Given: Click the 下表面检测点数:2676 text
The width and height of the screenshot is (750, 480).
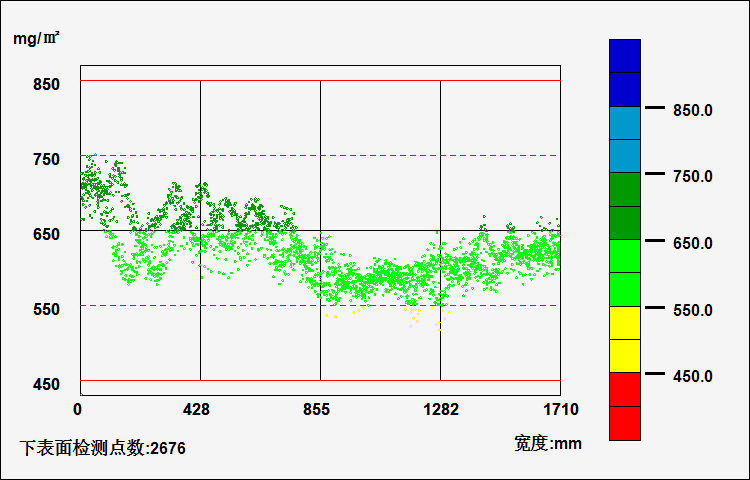Looking at the screenshot, I should coord(102,448).
